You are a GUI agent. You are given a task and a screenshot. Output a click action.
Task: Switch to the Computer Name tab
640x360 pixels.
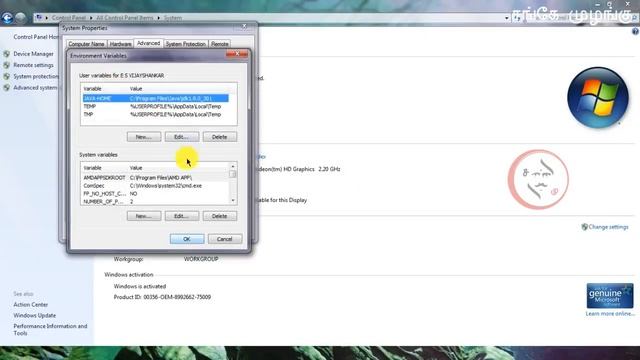(x=86, y=44)
